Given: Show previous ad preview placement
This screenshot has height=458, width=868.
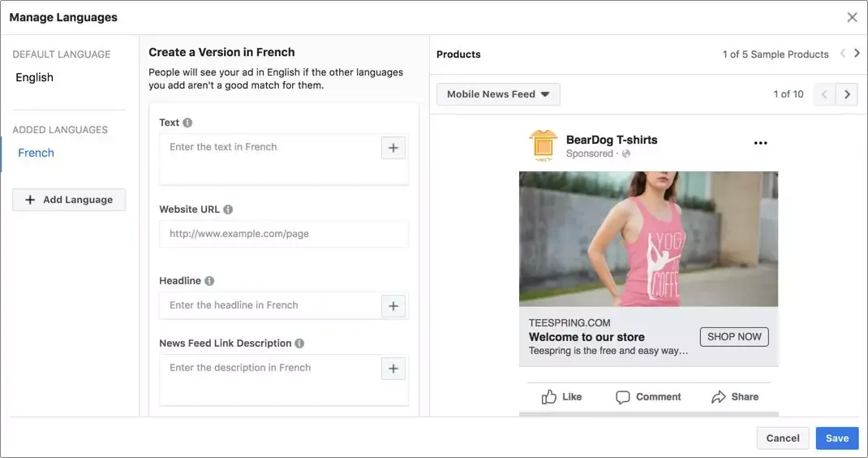Looking at the screenshot, I should click(824, 94).
